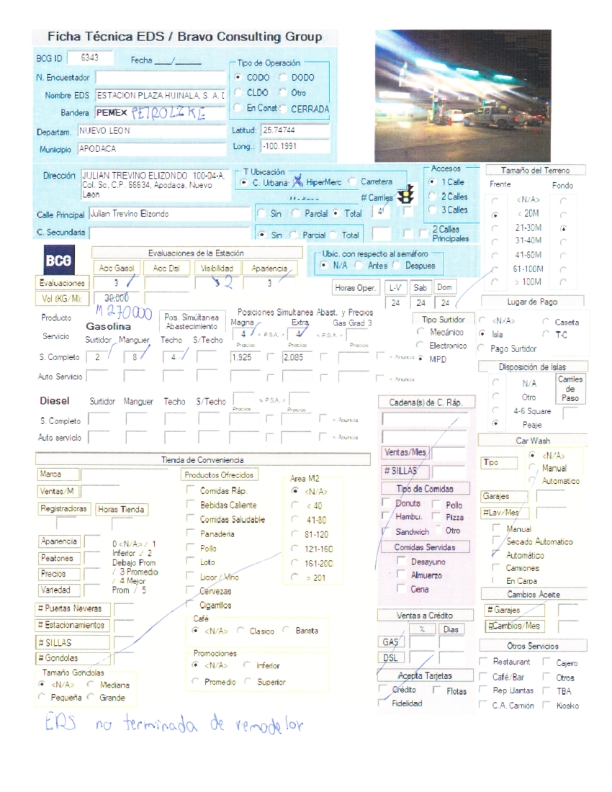612x792 pixels.
Task: Check Restaurant in Otros Servicios
Action: tap(483, 661)
